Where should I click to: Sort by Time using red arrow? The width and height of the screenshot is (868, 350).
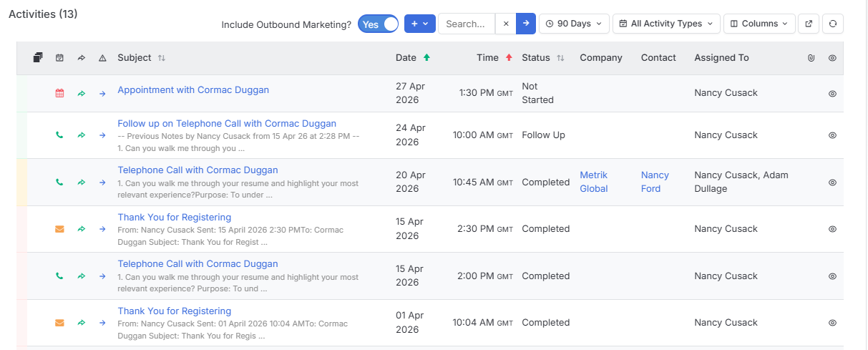(x=509, y=58)
